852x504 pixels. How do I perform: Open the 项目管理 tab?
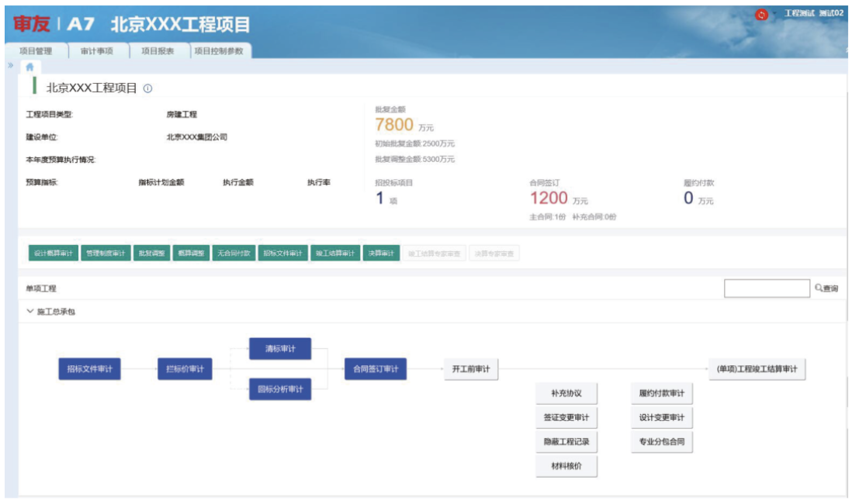coord(36,51)
